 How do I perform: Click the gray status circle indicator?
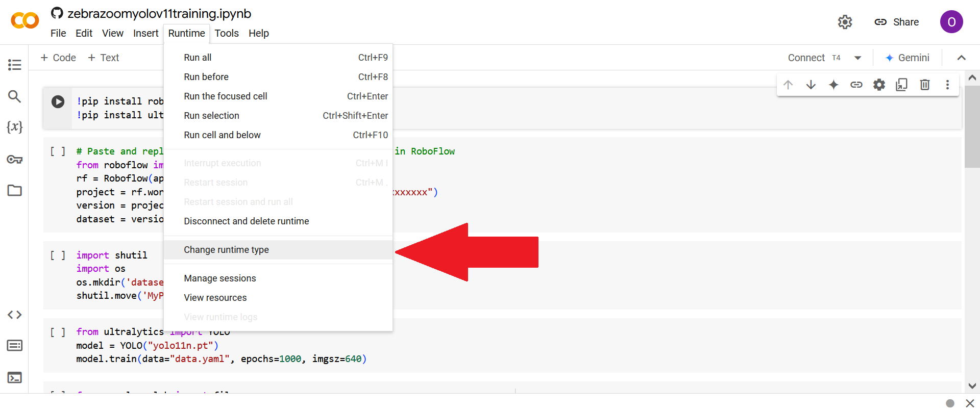click(950, 403)
